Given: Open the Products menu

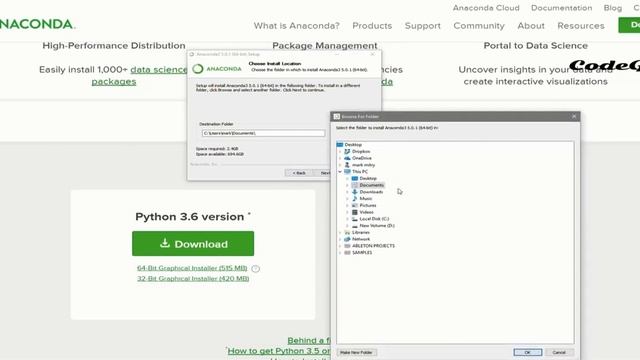Looking at the screenshot, I should click(372, 26).
